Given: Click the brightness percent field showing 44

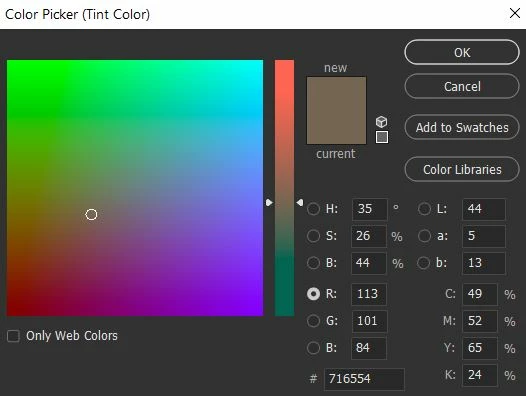Looking at the screenshot, I should 369,263.
